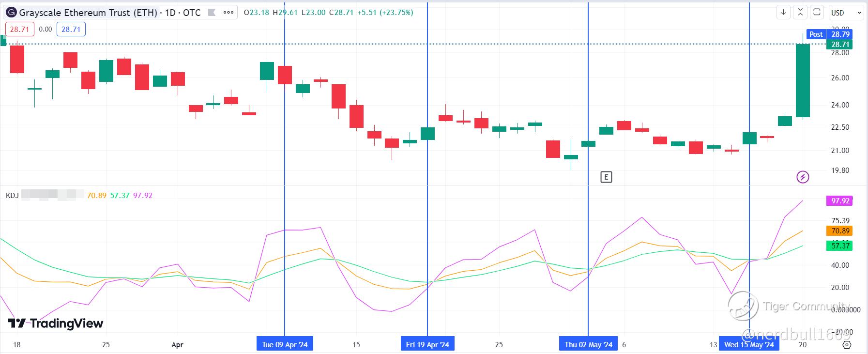Screen dimensions: 868x354
Task: Click the magenta KDJ value 97.92 in legend
Action: point(143,196)
